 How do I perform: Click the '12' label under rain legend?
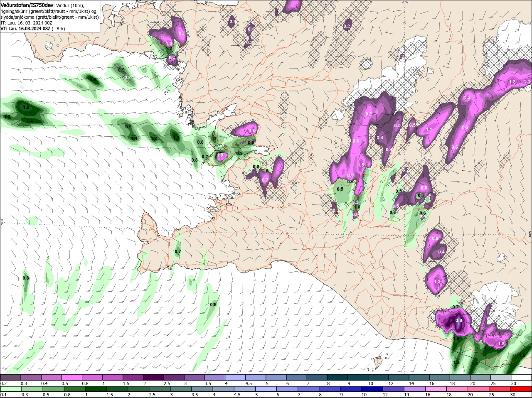(x=384, y=395)
